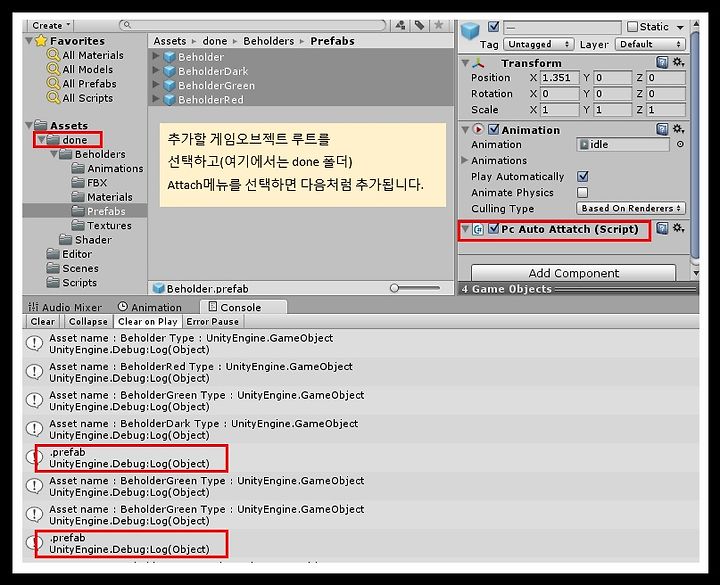Open Animation component gear settings
The height and width of the screenshot is (585, 720).
(x=678, y=129)
